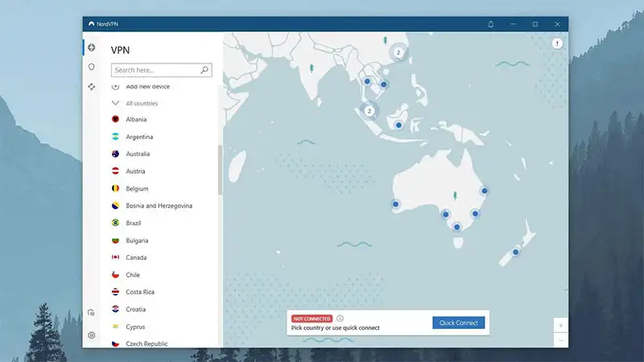Click the Quick Connect button
Screen dimensions: 644x362
point(458,323)
